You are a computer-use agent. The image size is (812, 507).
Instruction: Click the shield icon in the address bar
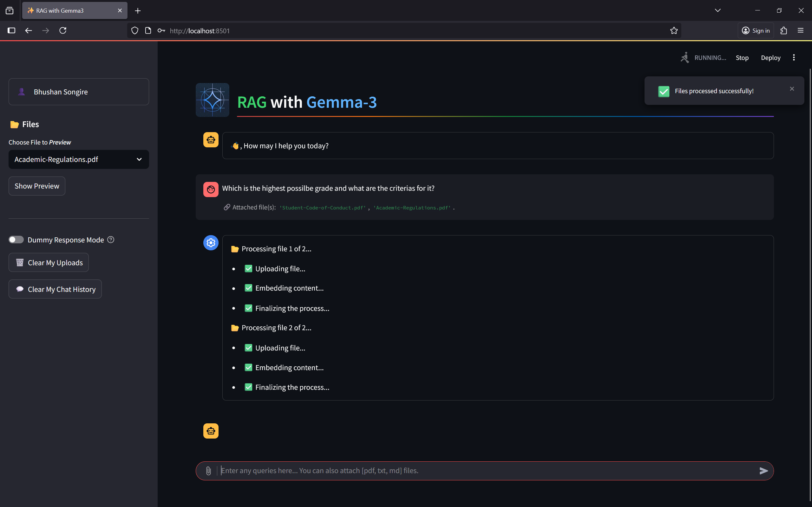[x=134, y=30]
